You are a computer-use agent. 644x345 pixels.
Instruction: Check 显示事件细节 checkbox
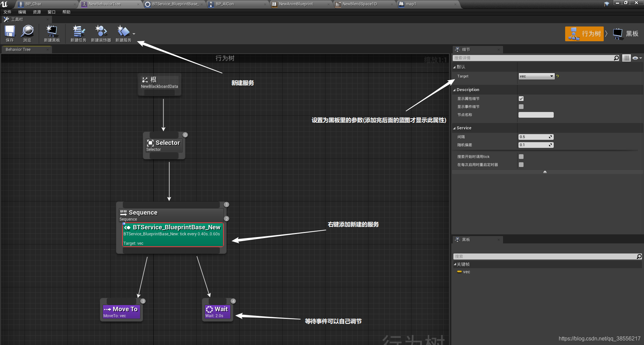521,107
